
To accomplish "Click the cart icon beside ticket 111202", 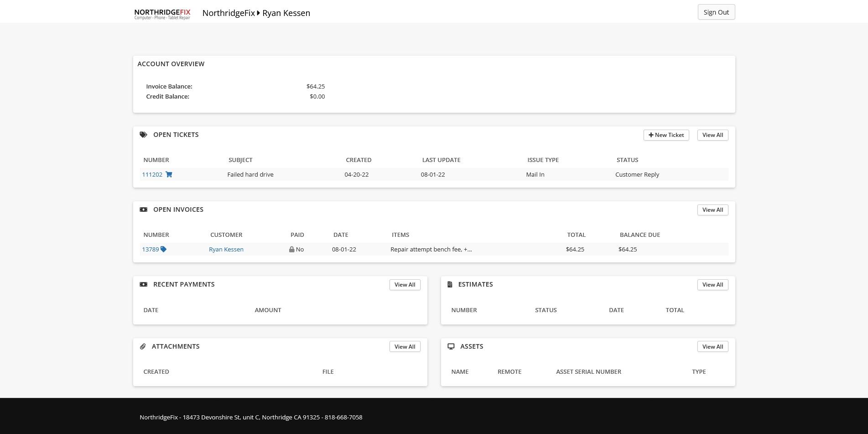I will point(169,174).
